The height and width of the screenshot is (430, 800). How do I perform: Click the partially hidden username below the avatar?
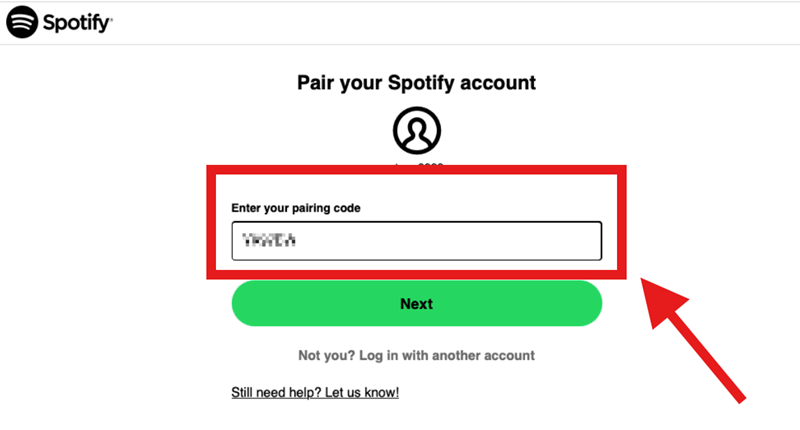click(x=416, y=164)
